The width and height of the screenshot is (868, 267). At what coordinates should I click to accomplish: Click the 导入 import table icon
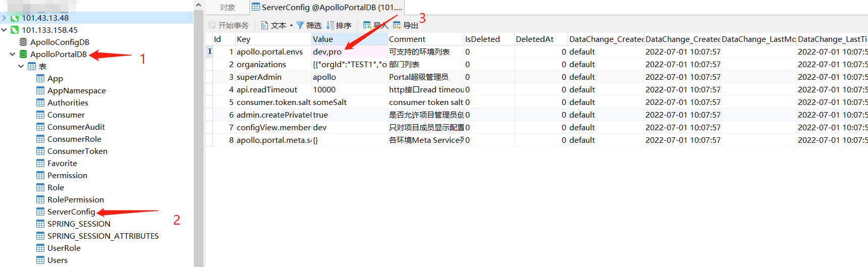367,25
